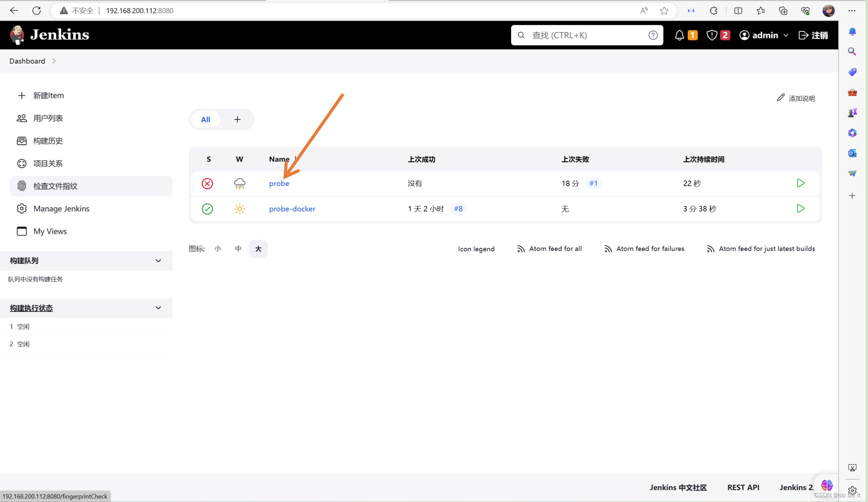
Task: Open Jenkins 中文社区 footer link
Action: coord(678,487)
